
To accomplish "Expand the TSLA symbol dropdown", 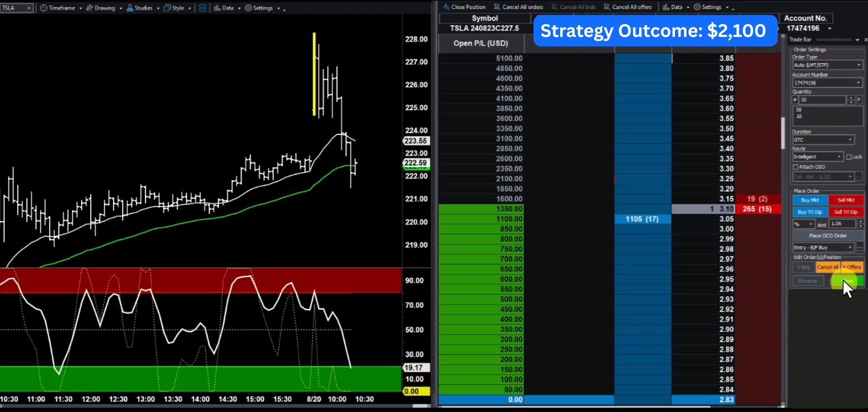I will pyautogui.click(x=29, y=8).
